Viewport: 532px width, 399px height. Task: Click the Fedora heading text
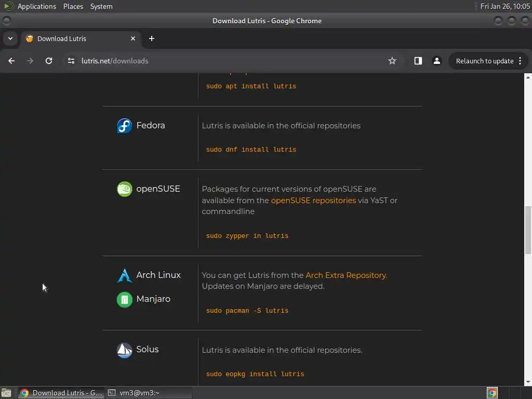[x=151, y=125]
